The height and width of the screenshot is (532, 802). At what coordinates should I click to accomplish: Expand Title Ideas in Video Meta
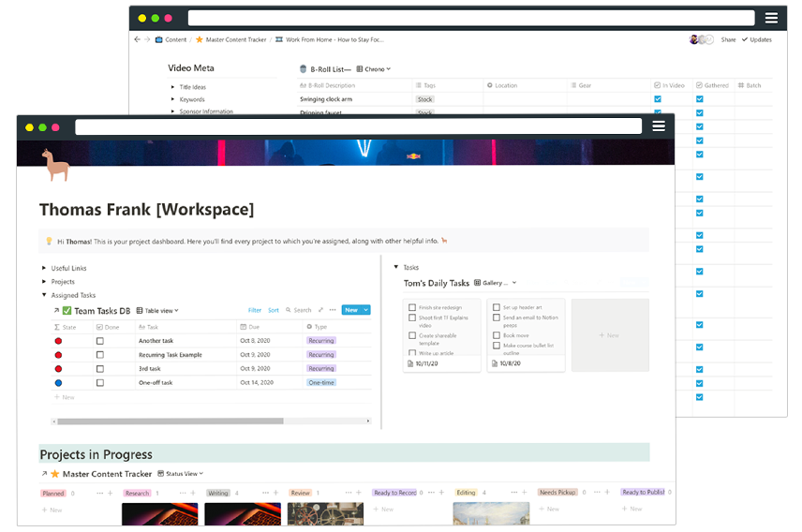tap(173, 87)
